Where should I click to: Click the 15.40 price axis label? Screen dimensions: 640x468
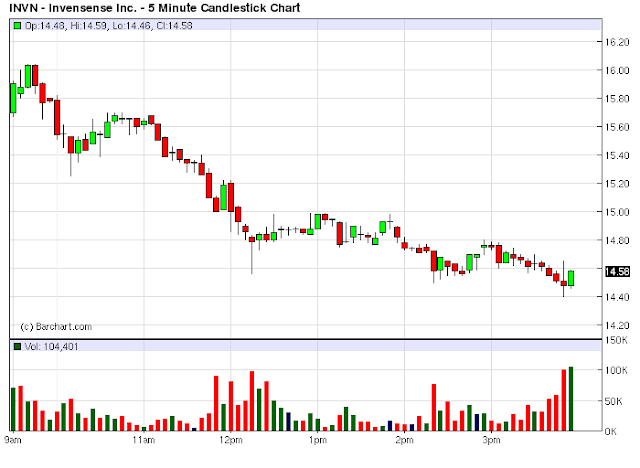(x=617, y=155)
